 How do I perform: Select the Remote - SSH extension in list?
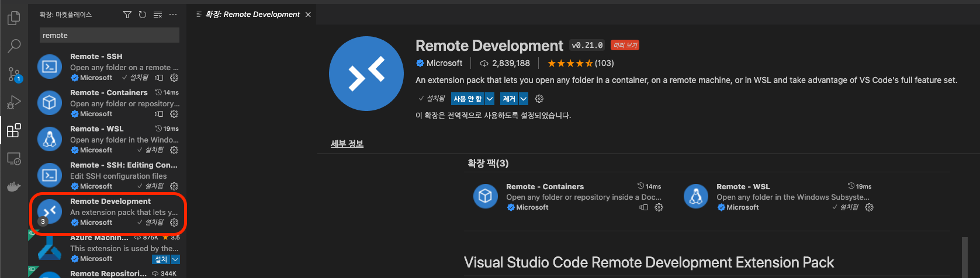106,67
